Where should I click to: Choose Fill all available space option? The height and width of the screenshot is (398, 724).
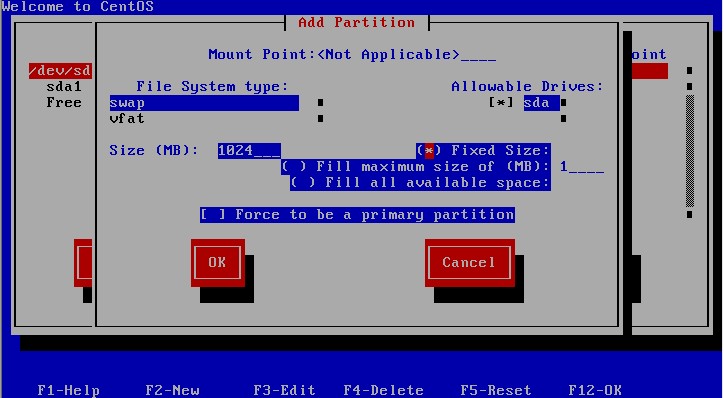pos(420,183)
